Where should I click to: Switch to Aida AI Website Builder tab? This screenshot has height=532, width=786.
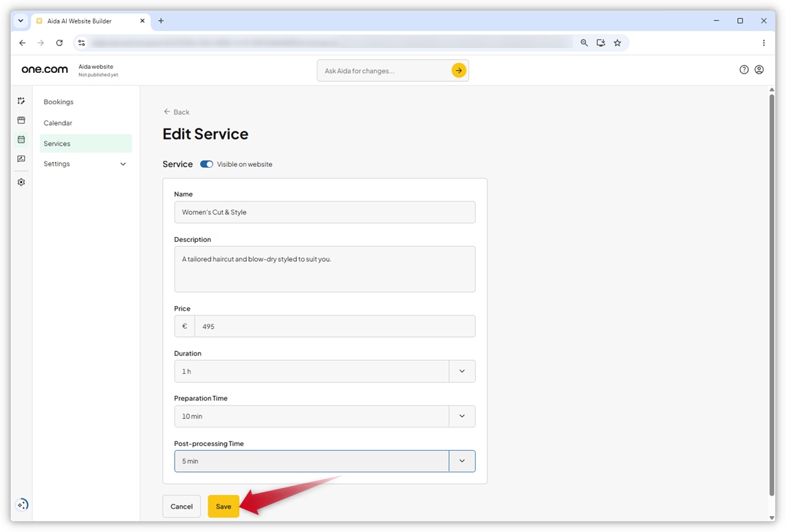pos(91,21)
